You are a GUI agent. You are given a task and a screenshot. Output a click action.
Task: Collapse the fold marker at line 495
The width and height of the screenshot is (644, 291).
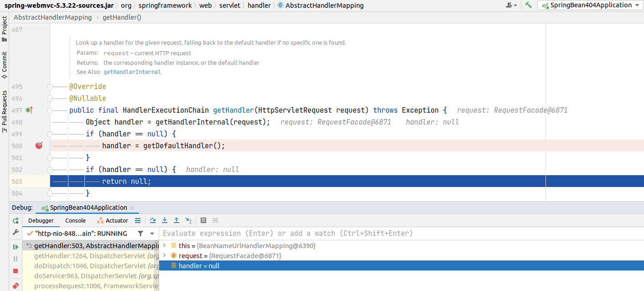(50, 87)
